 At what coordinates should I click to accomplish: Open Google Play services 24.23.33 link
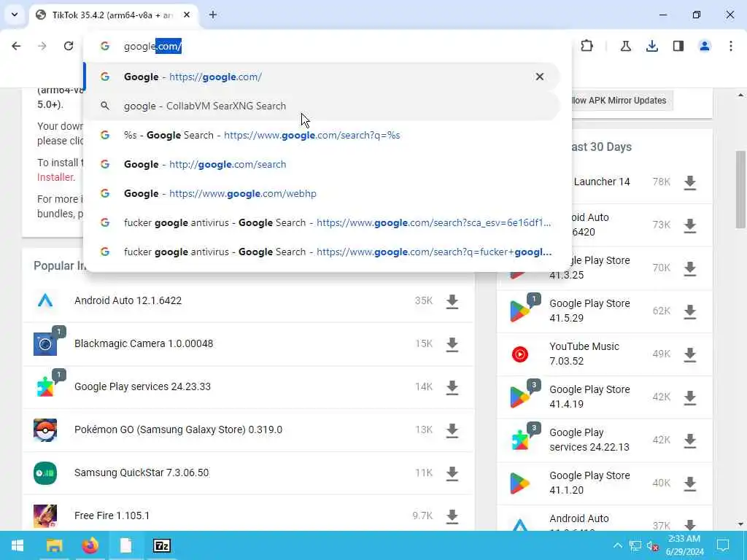click(x=142, y=386)
